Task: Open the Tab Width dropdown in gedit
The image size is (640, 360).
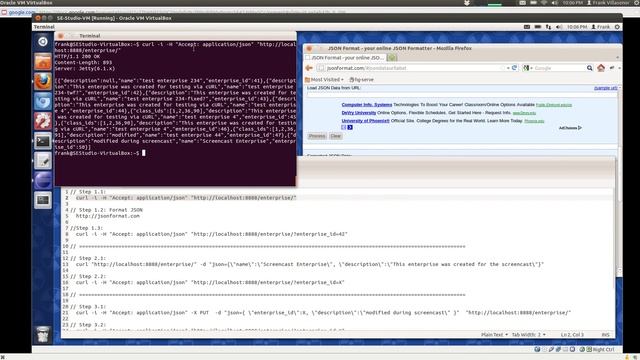Action: (529, 335)
